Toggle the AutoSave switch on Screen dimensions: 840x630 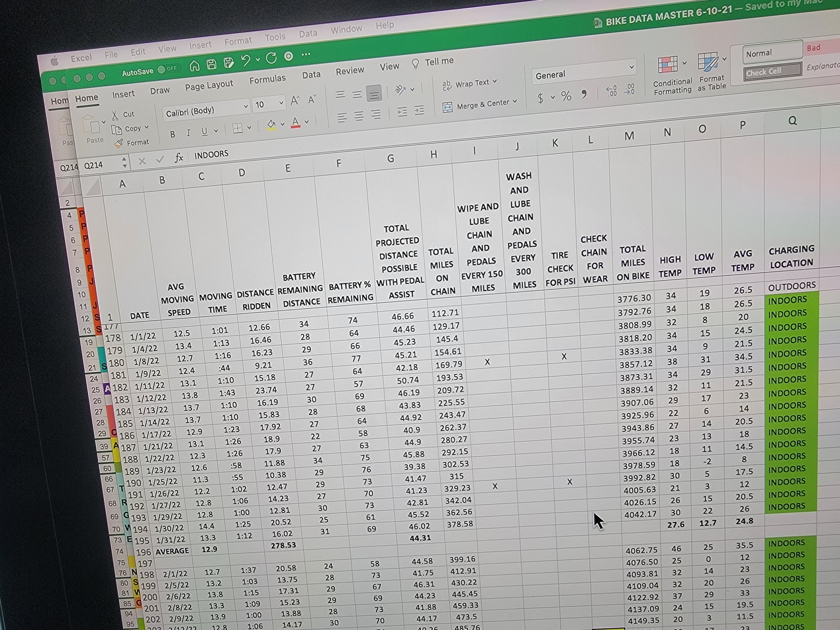tap(168, 69)
